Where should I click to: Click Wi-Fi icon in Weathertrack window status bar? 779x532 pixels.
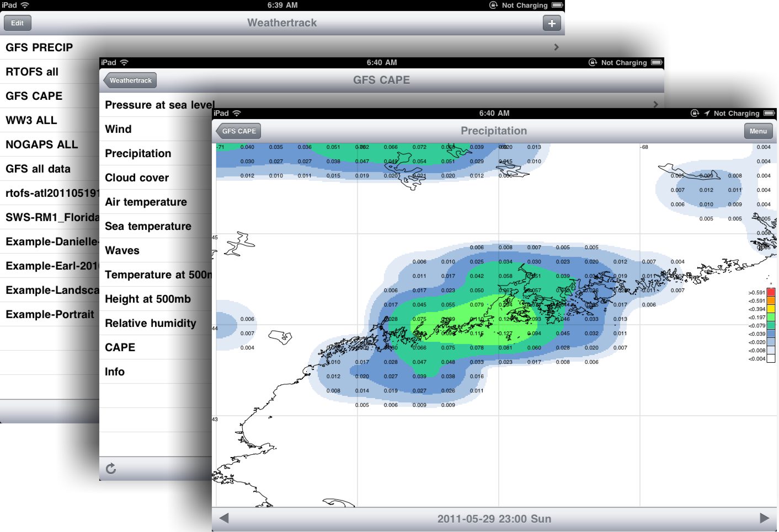[x=25, y=5]
